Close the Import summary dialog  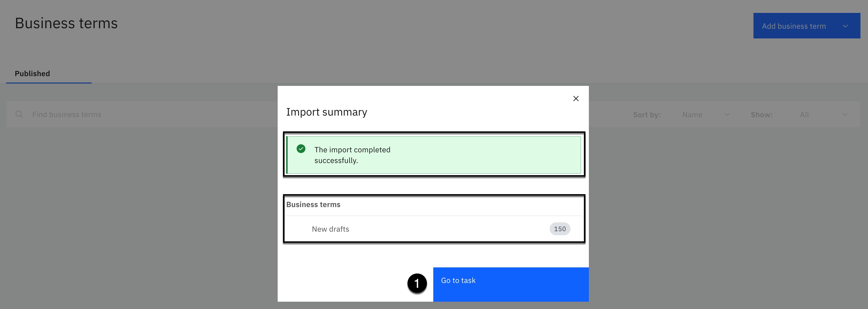click(576, 99)
